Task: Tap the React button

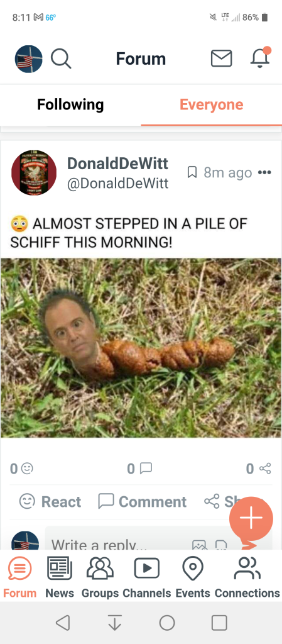Action: tap(50, 501)
